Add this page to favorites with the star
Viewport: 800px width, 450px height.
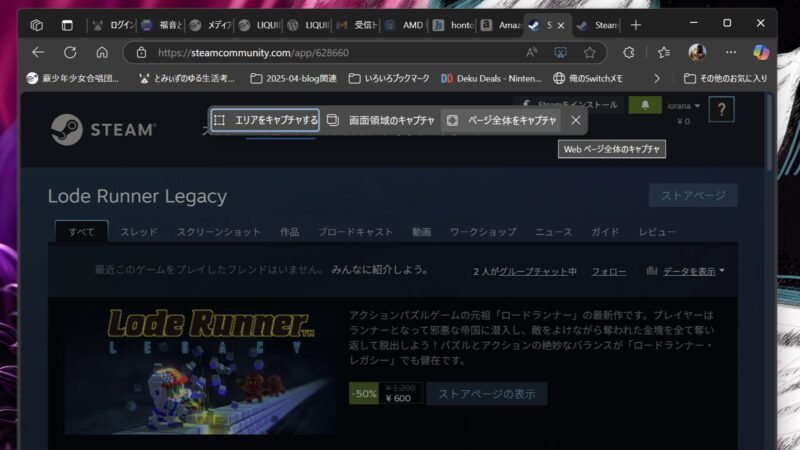coord(589,52)
